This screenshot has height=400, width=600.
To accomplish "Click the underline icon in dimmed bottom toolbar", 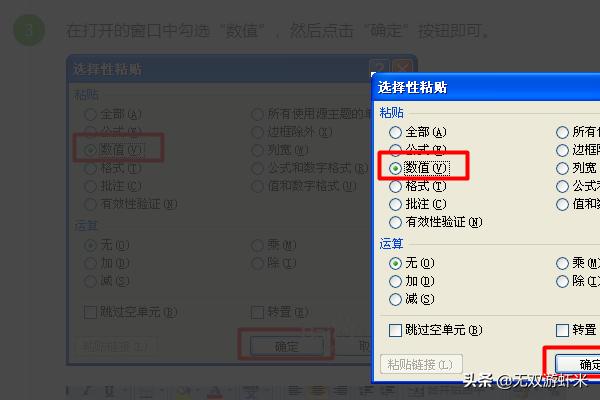I will coord(109,391).
